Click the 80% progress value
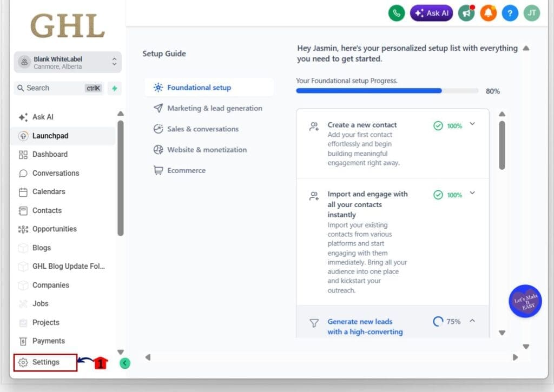The width and height of the screenshot is (554, 392). point(492,91)
